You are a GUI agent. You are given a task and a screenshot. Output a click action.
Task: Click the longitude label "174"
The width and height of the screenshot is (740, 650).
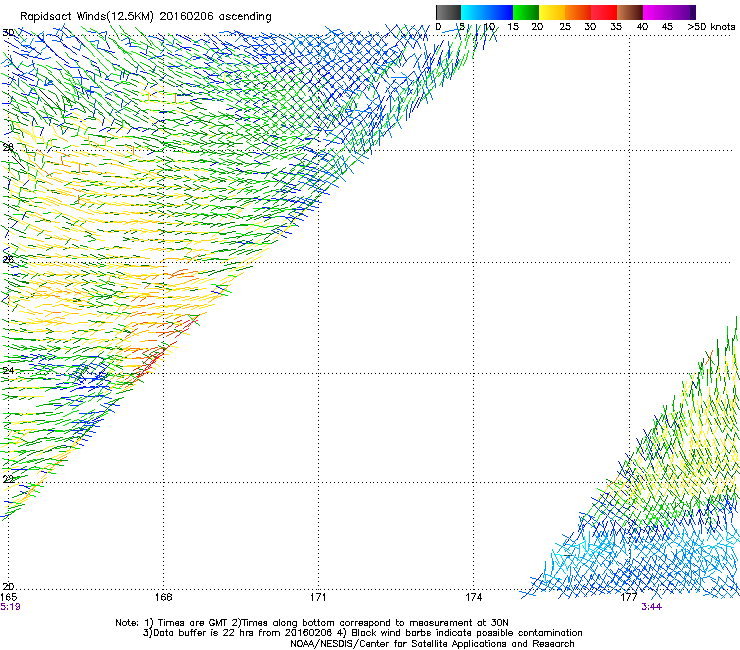click(473, 597)
